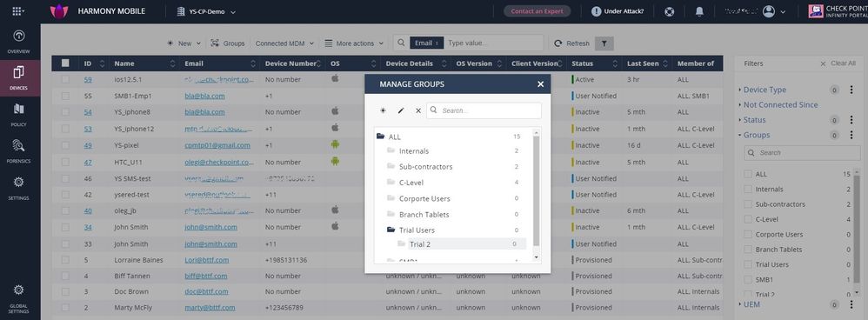The width and height of the screenshot is (868, 320).
Task: Expand the Not Connected Since filter
Action: click(x=780, y=104)
